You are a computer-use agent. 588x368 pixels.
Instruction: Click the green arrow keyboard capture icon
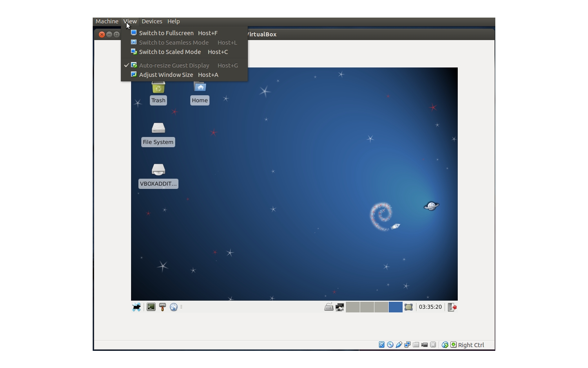click(453, 345)
